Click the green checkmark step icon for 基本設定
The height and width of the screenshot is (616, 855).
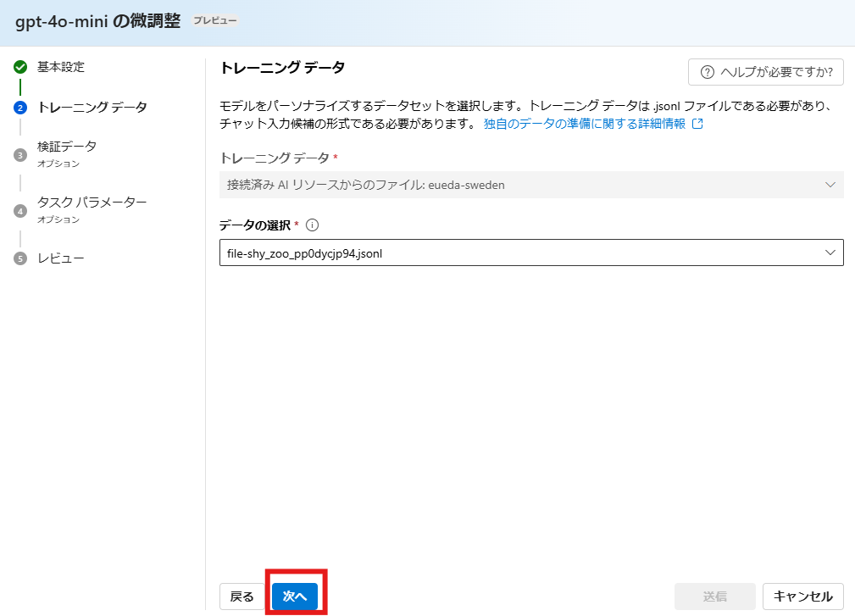[20, 67]
